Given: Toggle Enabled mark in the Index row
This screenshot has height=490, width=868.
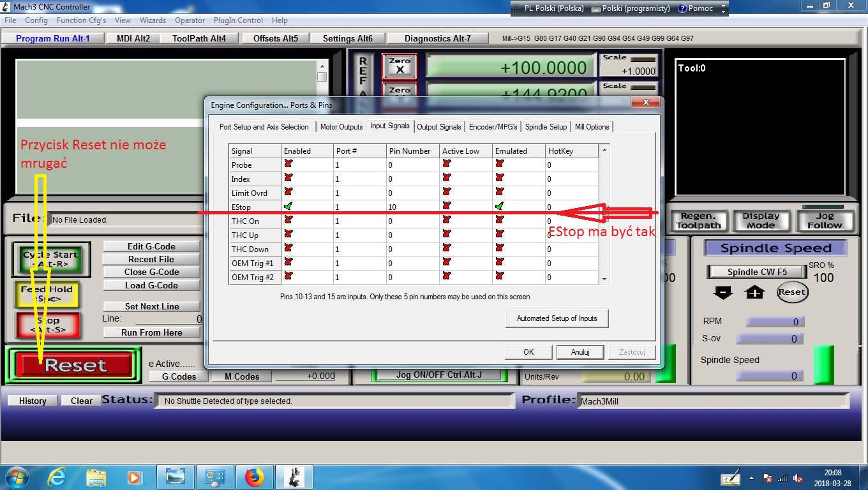Looking at the screenshot, I should click(288, 178).
